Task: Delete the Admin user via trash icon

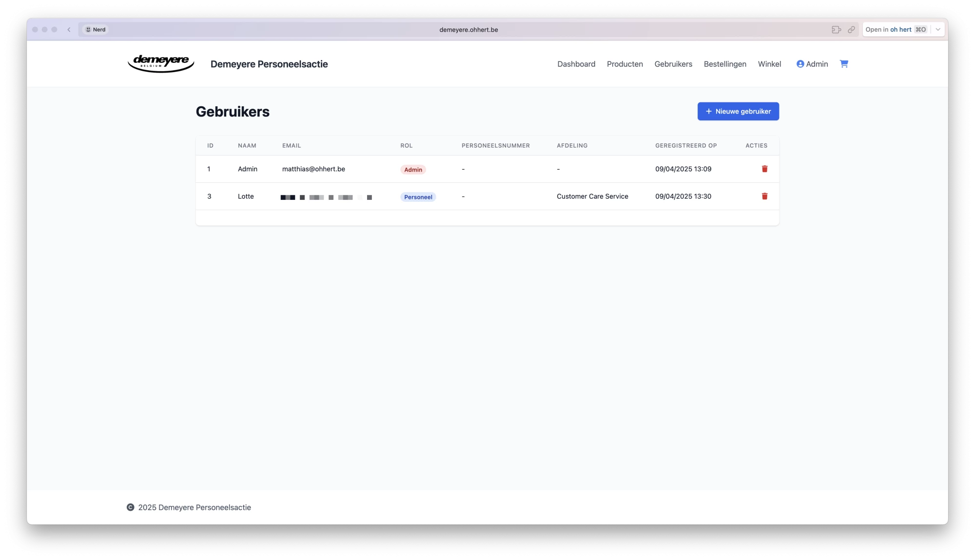Action: (x=764, y=169)
